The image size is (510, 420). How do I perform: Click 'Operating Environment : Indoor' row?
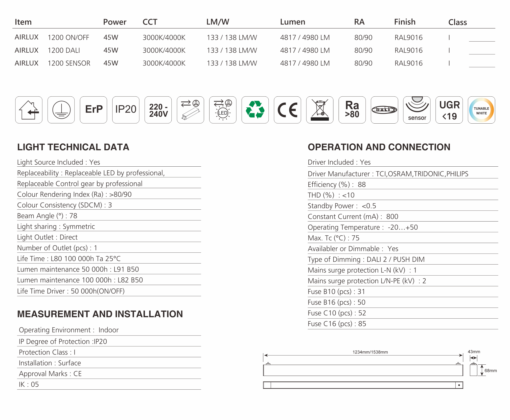point(109,330)
